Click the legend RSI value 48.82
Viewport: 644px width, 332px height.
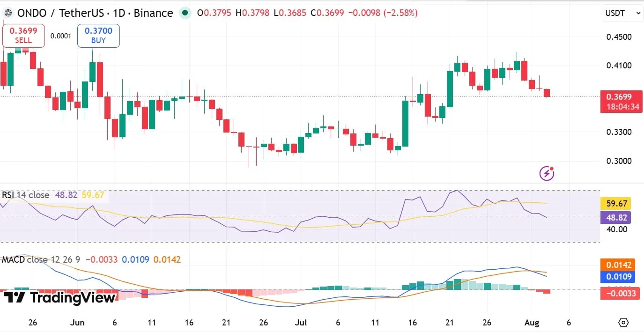tap(66, 195)
